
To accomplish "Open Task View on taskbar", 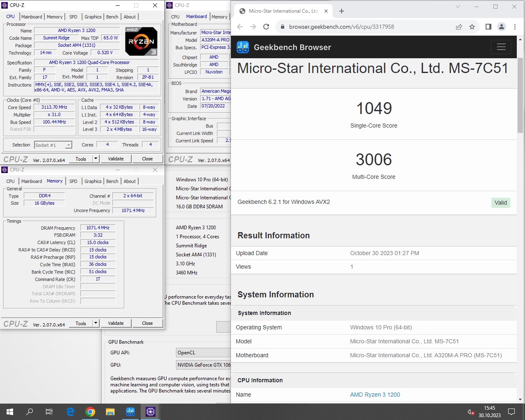I will (x=49, y=412).
